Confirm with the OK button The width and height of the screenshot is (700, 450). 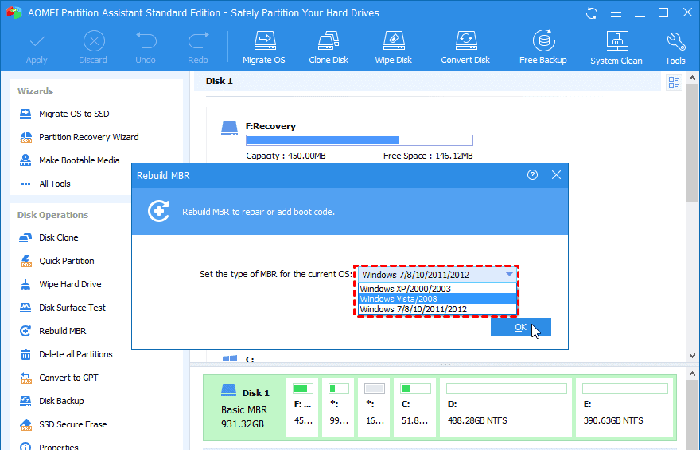click(521, 327)
